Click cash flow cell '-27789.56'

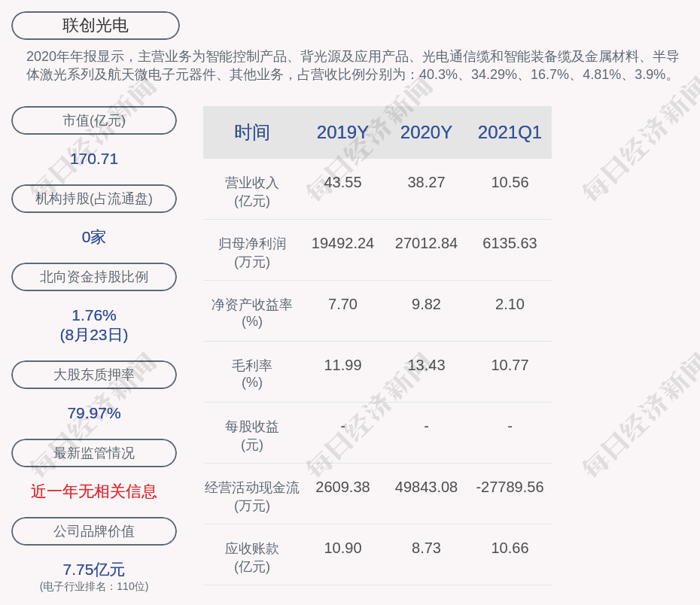coord(510,487)
